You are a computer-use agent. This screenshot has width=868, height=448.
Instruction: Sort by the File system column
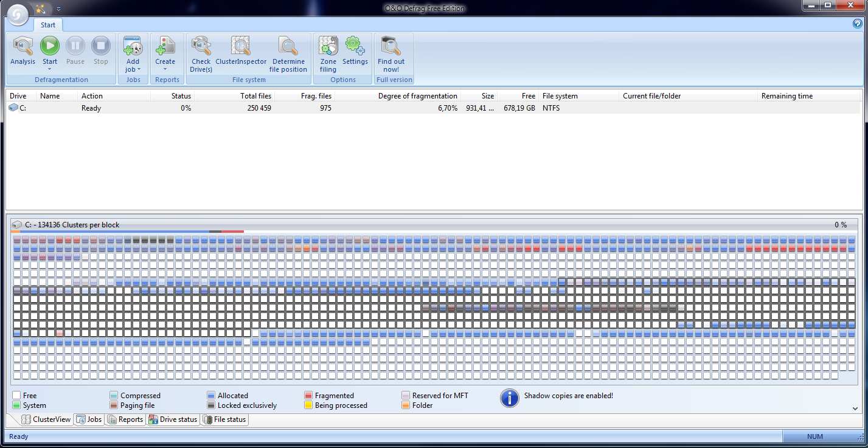click(580, 96)
